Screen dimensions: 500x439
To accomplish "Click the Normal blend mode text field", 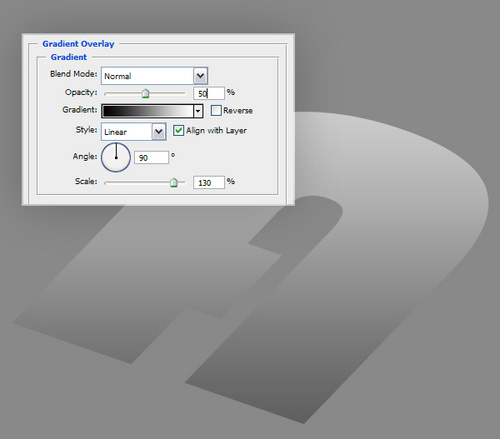I will pos(148,76).
